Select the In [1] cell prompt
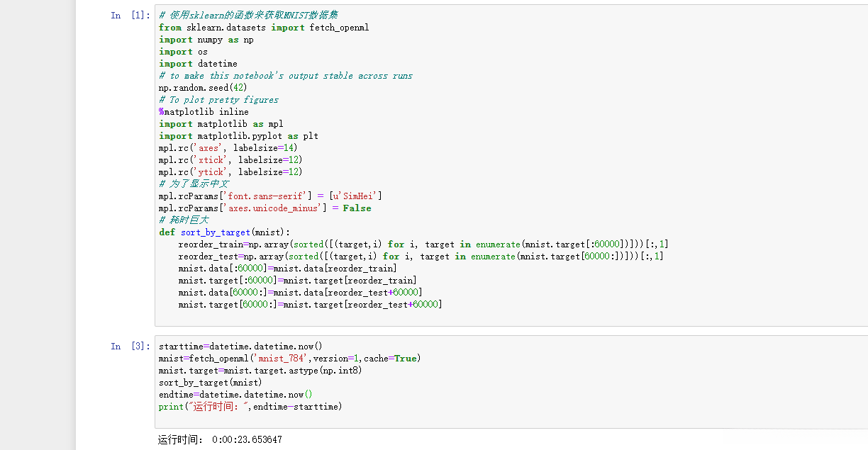The height and width of the screenshot is (450, 868). (x=130, y=16)
